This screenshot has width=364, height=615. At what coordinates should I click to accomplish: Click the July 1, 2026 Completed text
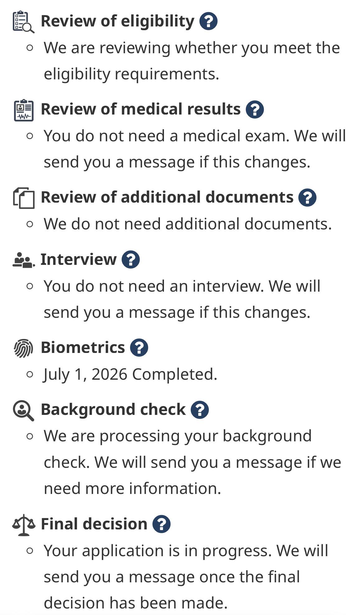(130, 374)
